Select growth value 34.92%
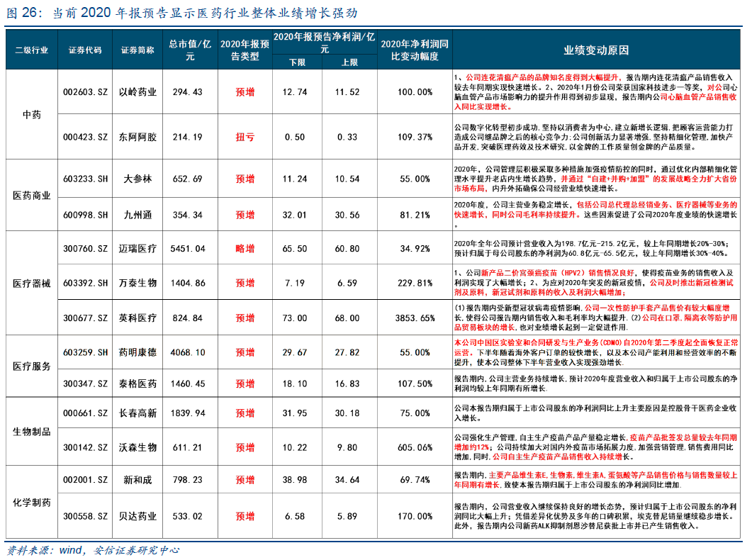Screen dimensions: 747x560 (415, 249)
